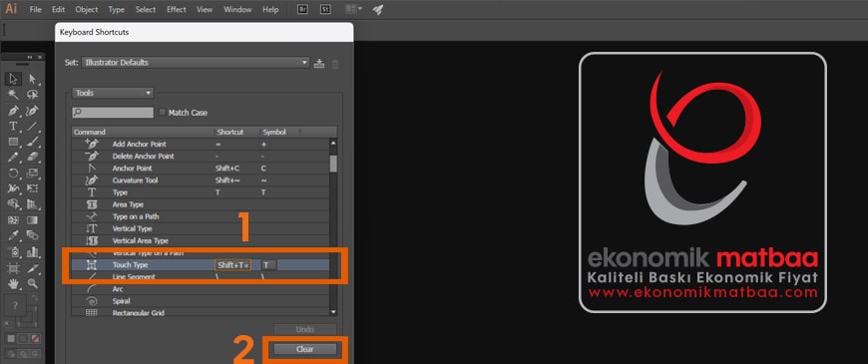Select the Selection tool (black arrow)

tap(13, 79)
